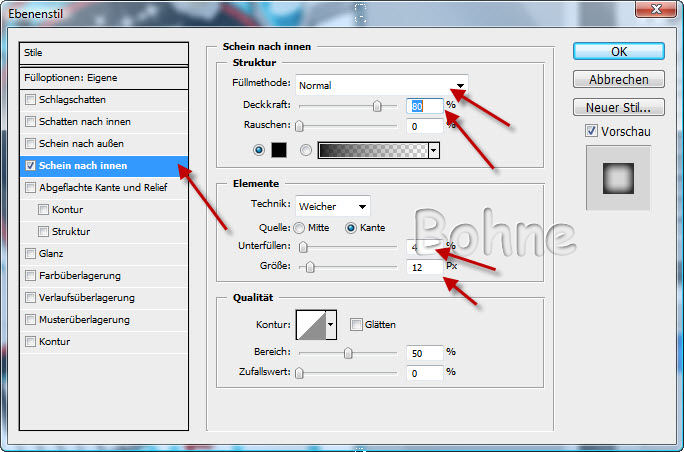The height and width of the screenshot is (452, 684).
Task: Select the Mitte source radio button
Action: pyautogui.click(x=300, y=227)
